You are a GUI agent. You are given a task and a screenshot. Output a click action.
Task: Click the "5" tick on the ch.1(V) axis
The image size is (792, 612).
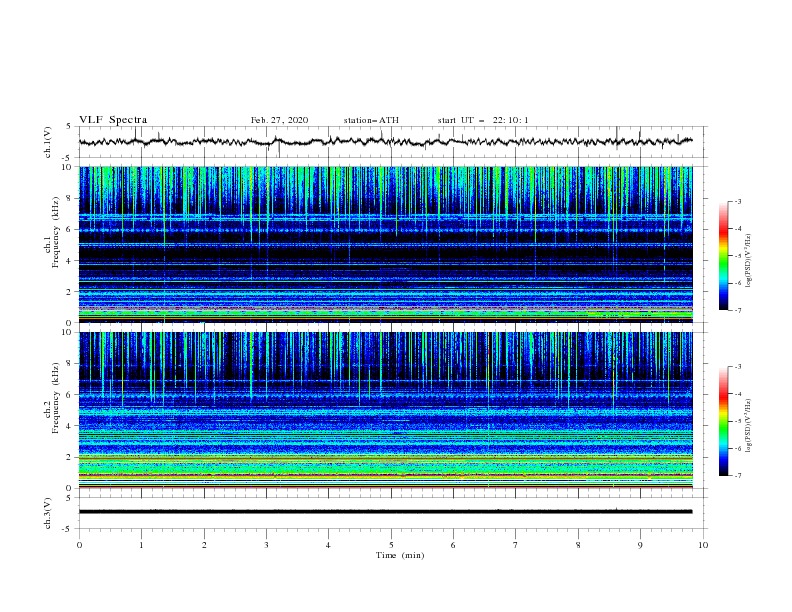[70, 126]
